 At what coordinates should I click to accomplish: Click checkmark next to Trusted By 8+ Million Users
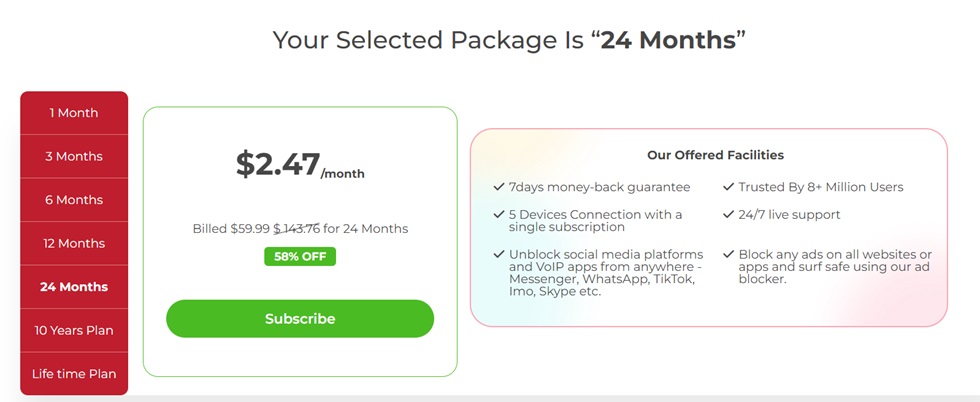728,187
